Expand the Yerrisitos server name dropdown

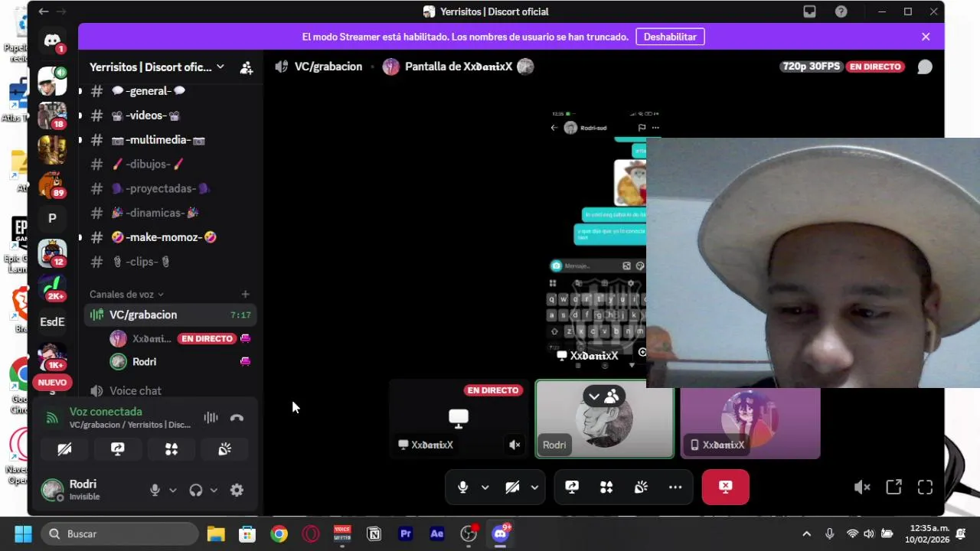220,67
